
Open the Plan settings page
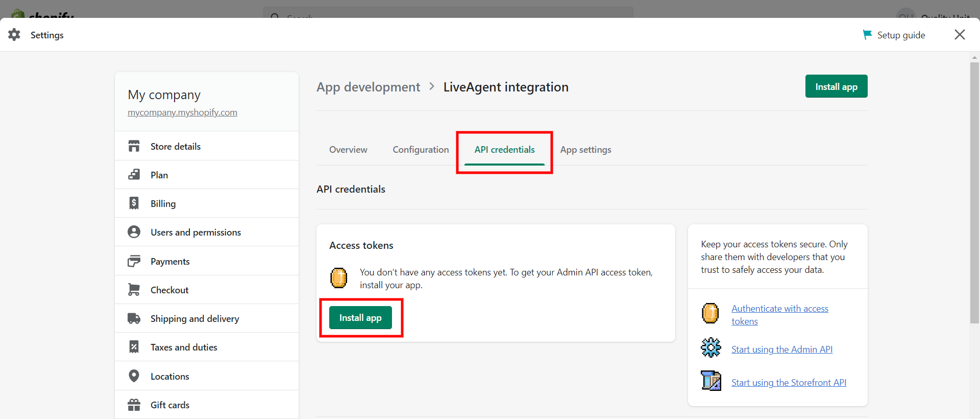pyautogui.click(x=207, y=175)
